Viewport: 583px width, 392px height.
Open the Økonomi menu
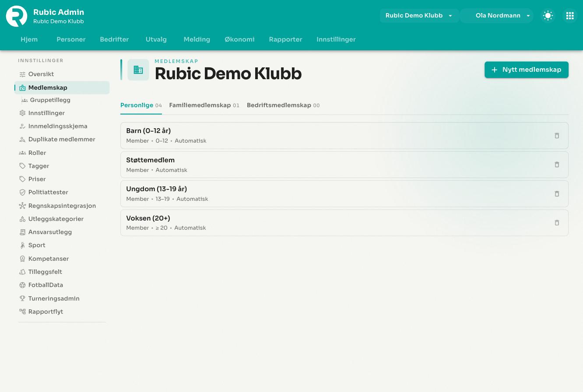point(239,39)
